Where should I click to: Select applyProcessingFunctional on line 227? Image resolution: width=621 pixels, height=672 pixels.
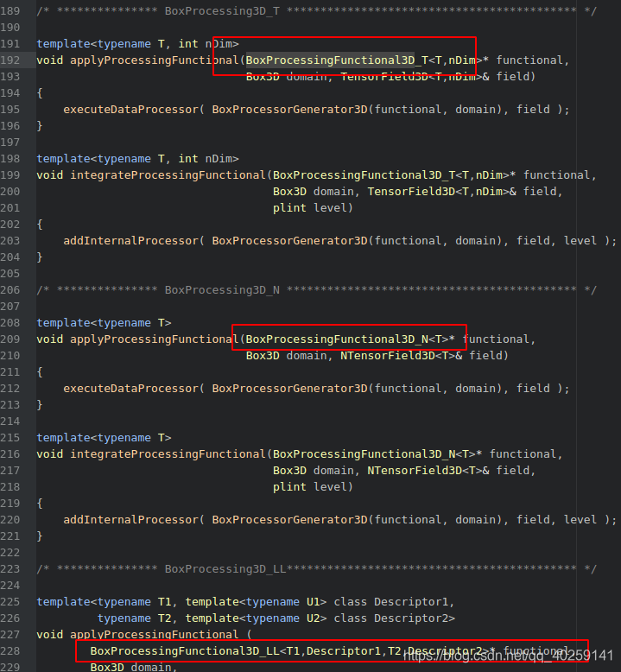(x=155, y=635)
